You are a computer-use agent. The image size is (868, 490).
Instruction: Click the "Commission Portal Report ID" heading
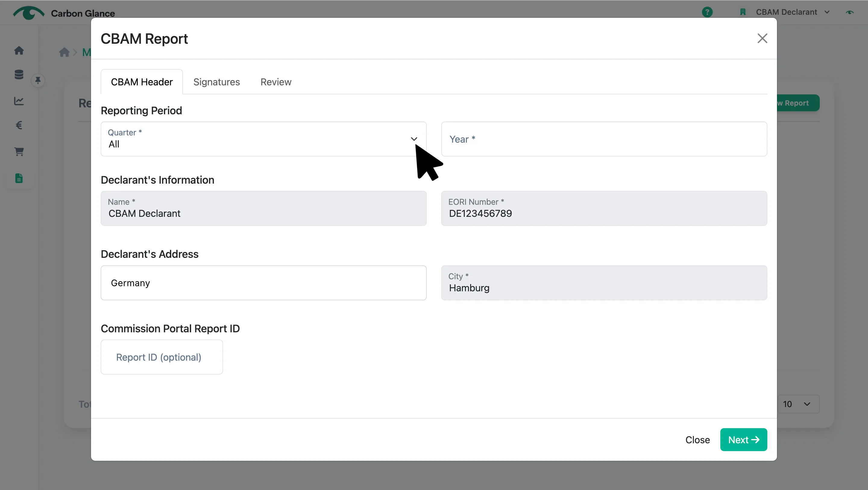[170, 328]
